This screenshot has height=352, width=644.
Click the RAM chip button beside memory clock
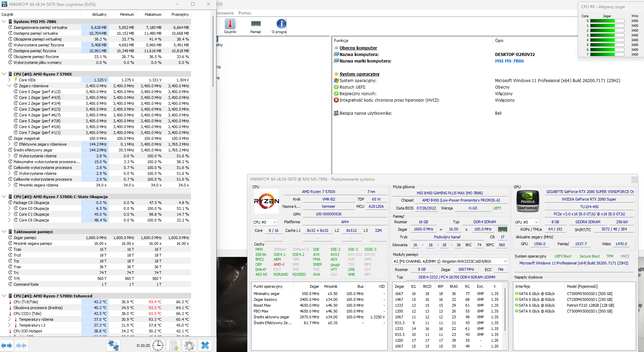click(502, 229)
